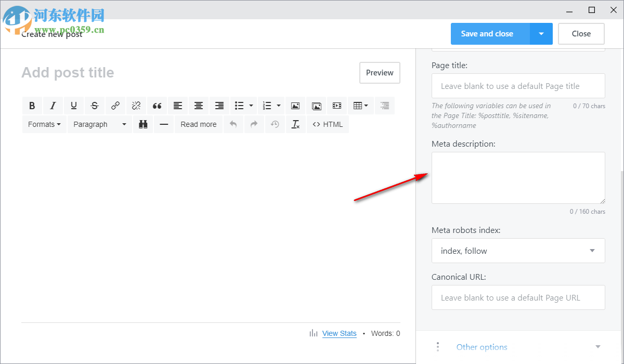624x364 pixels.
Task: Open the Formats dropdown
Action: coord(44,124)
